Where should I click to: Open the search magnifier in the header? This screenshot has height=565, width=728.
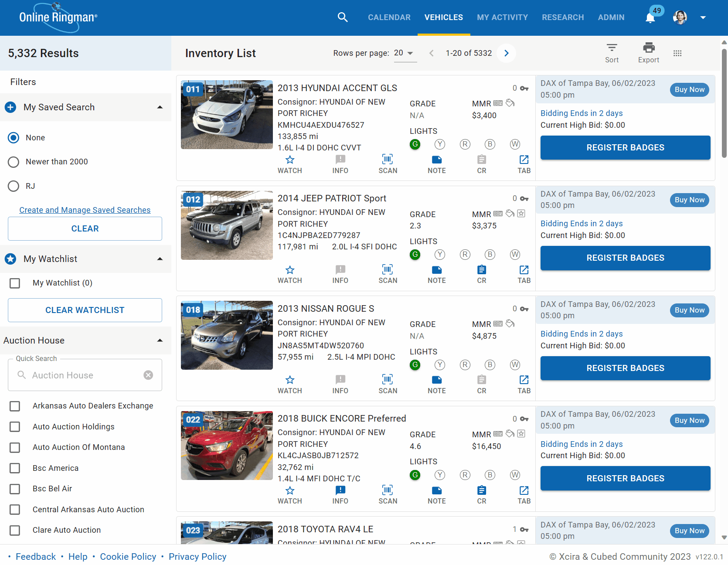(x=343, y=17)
